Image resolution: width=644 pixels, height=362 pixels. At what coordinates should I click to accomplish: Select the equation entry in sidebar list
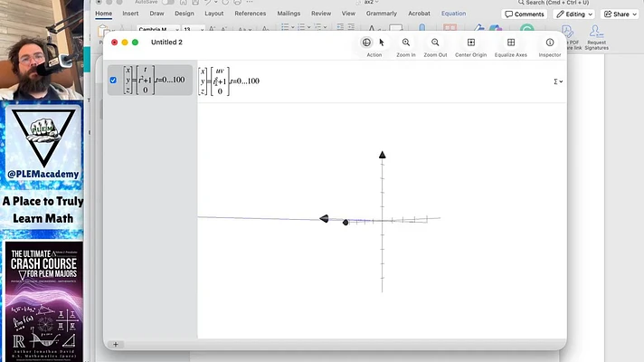tap(150, 81)
